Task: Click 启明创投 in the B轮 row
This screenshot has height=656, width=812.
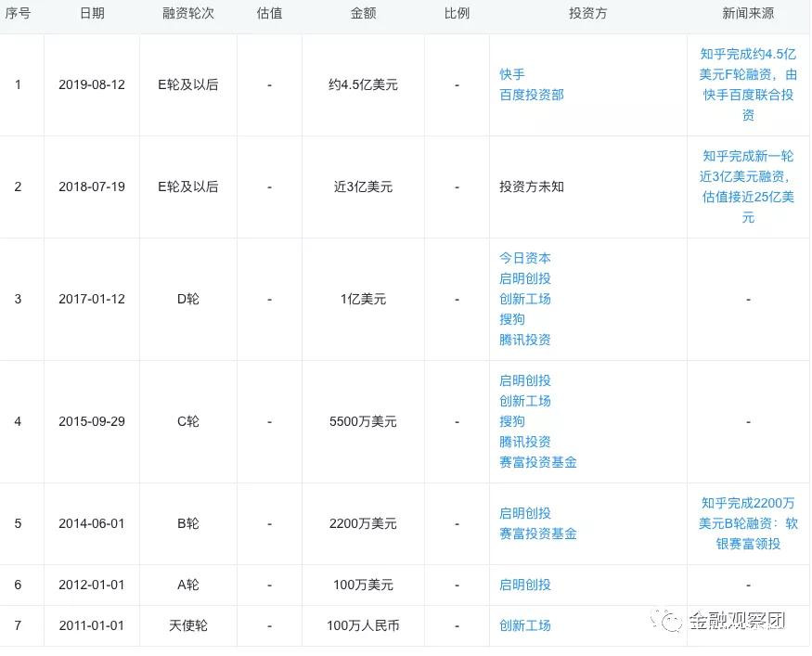Action: tap(524, 513)
